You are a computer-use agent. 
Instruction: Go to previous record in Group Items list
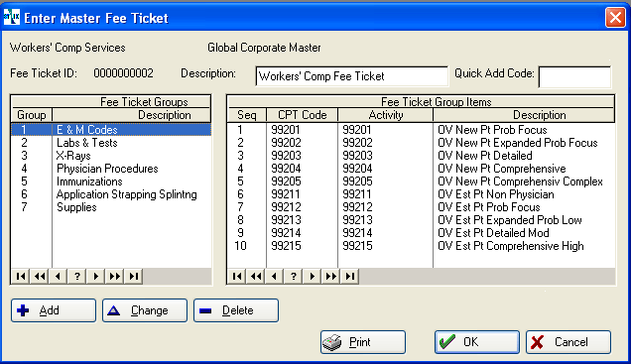click(274, 277)
